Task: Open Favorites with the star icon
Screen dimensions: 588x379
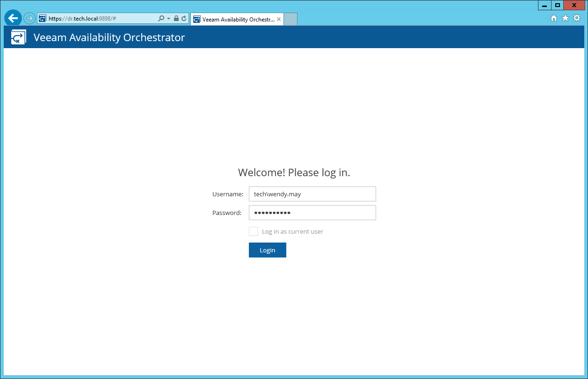Action: tap(565, 18)
